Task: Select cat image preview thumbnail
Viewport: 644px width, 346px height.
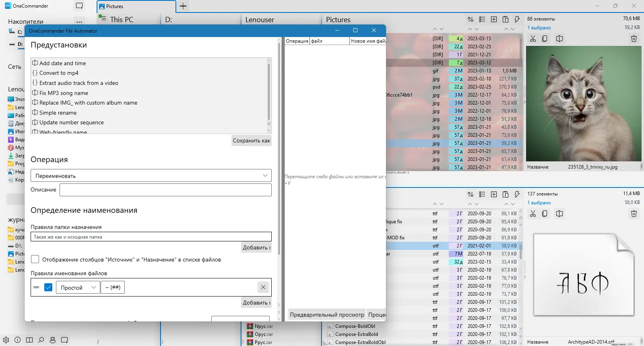Action: coord(584,103)
